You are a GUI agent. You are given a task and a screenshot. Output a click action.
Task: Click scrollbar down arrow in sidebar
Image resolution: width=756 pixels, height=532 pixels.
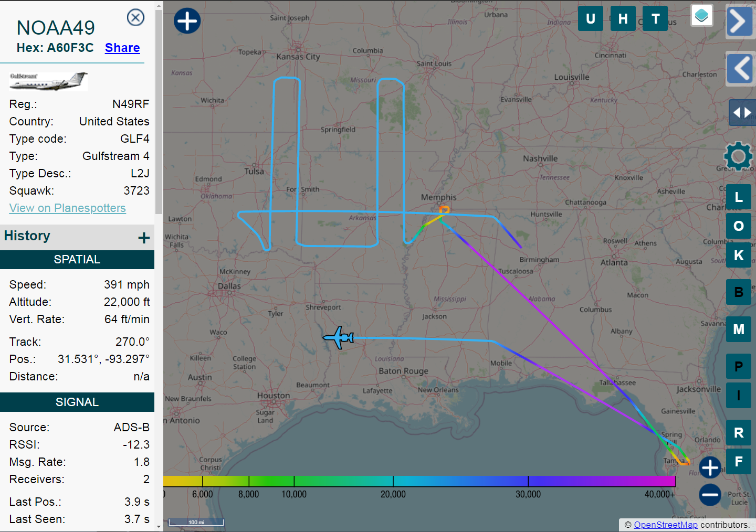click(x=159, y=527)
